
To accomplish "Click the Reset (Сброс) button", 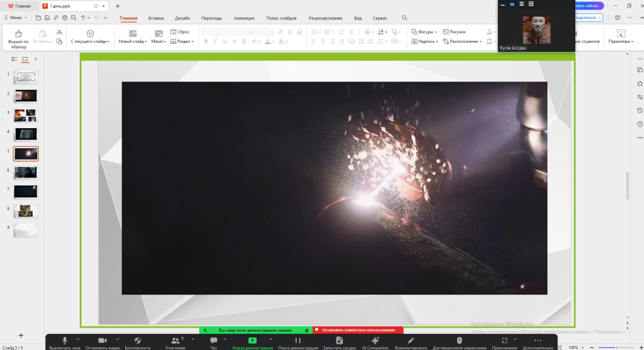I will (180, 32).
